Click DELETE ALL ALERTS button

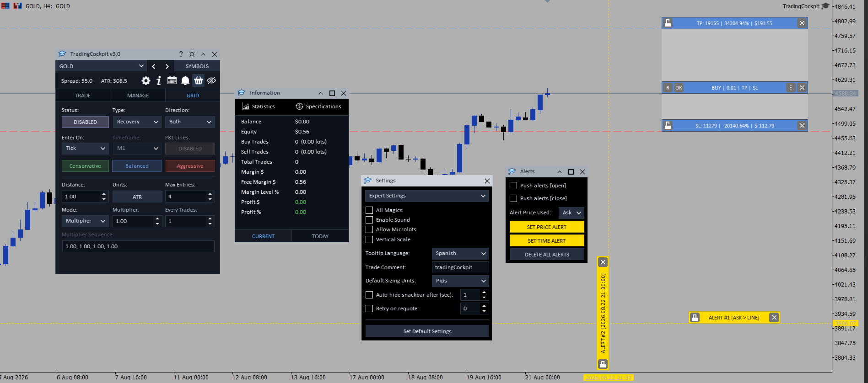click(x=547, y=255)
